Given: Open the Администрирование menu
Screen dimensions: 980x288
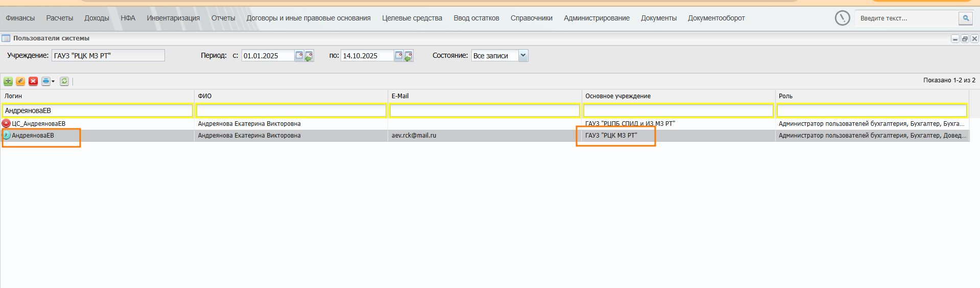Looking at the screenshot, I should [x=596, y=18].
